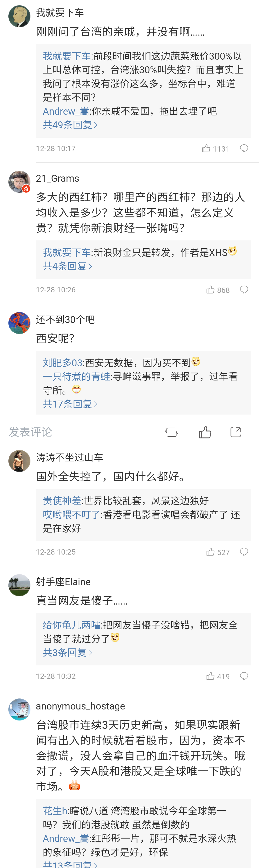259x868 pixels.
Task: Reply to 射手座Elaine's comment via bubble icon
Action: pos(244,676)
